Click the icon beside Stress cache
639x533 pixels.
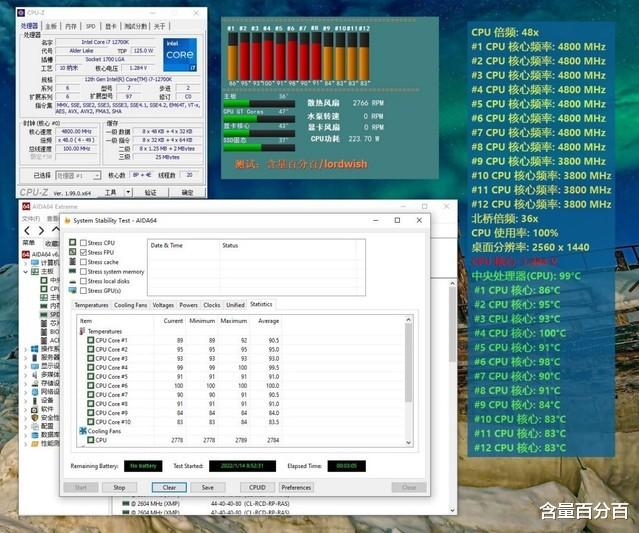(73, 262)
